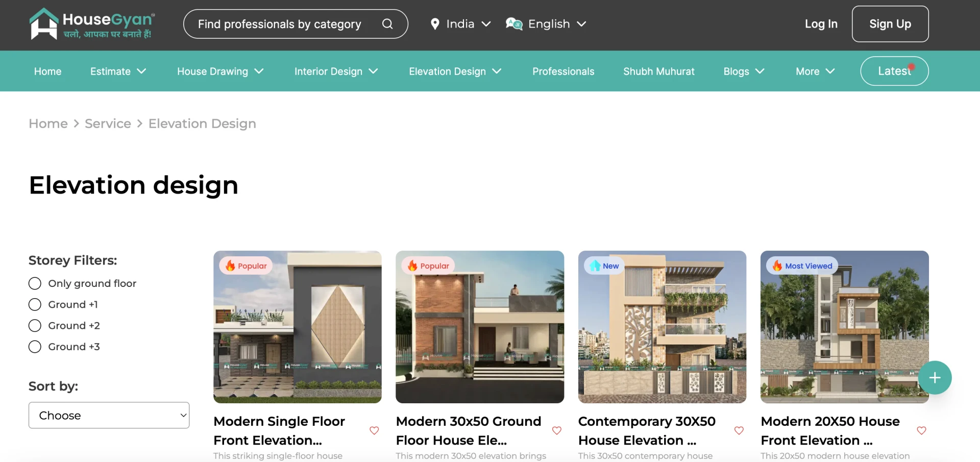Open the Sort by Choose dropdown
This screenshot has height=462, width=980.
pyautogui.click(x=109, y=416)
